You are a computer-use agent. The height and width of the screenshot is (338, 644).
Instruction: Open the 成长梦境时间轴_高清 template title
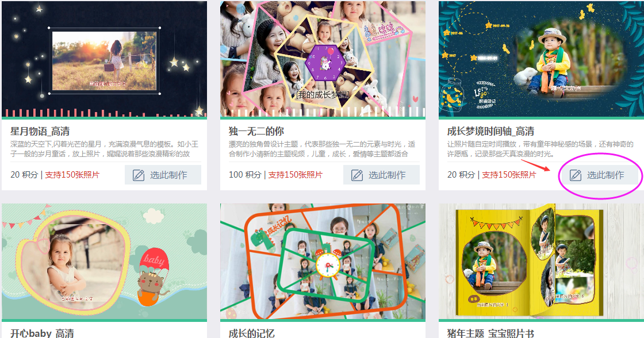click(x=490, y=132)
